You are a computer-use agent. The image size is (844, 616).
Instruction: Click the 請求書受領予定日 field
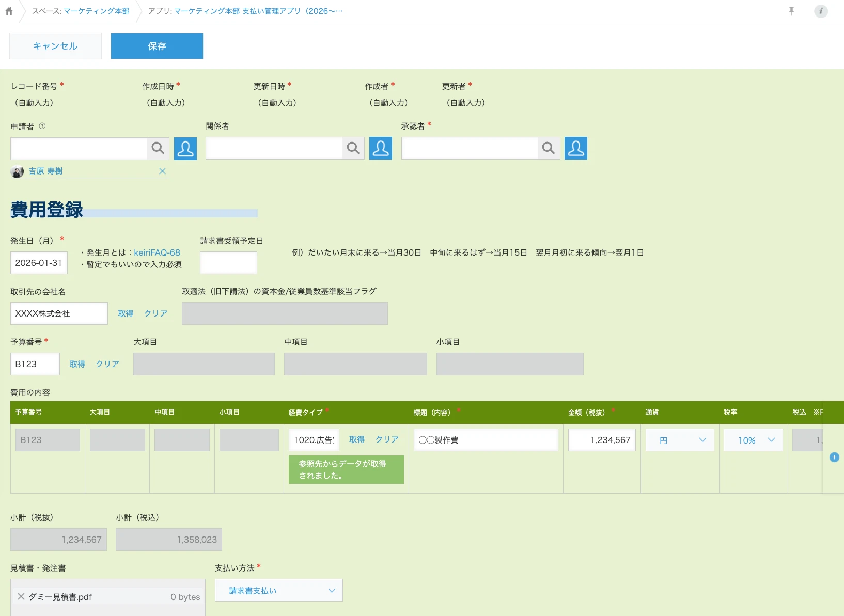228,263
